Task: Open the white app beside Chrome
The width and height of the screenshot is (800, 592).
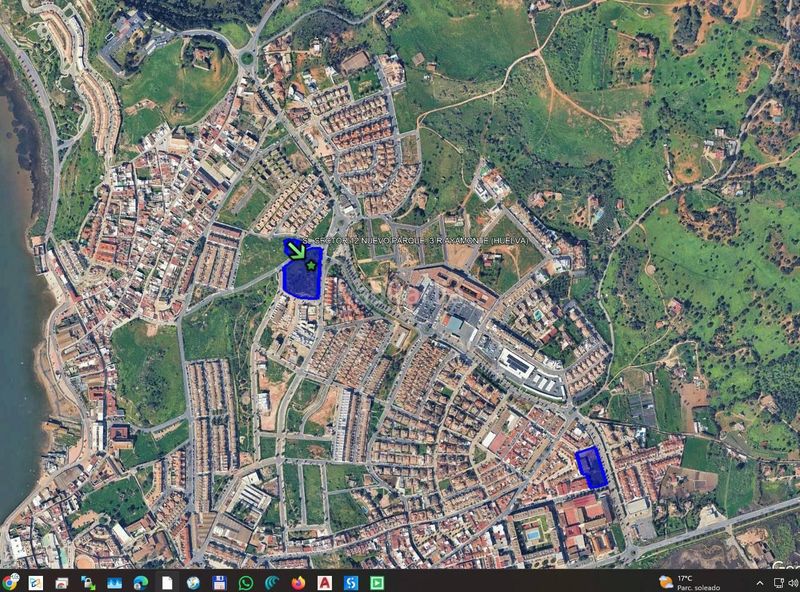Action: [36, 582]
